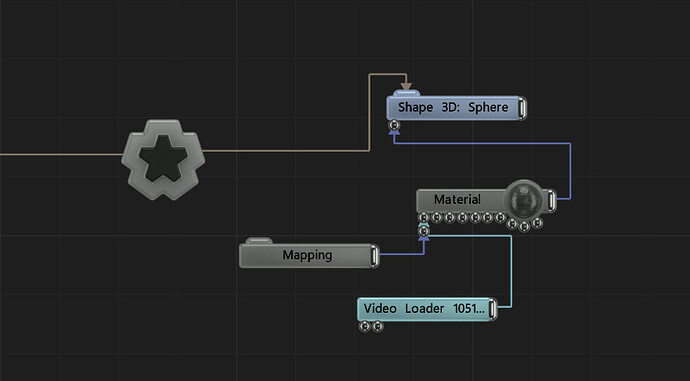
Task: Click the top tab on the Mapping node
Action: coord(259,241)
